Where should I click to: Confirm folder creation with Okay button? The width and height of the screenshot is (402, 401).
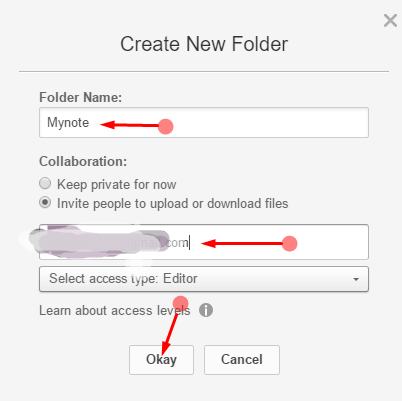pos(161,360)
